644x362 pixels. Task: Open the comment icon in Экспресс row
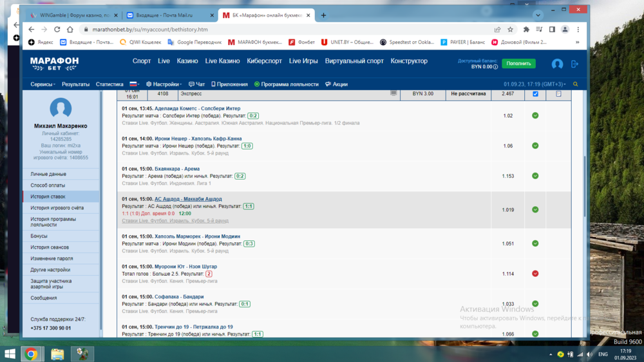click(393, 93)
